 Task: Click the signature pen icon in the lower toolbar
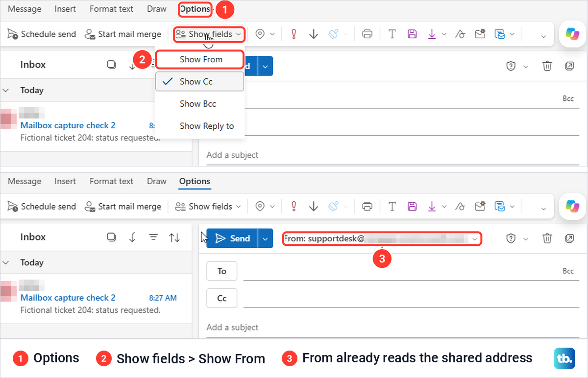point(460,206)
